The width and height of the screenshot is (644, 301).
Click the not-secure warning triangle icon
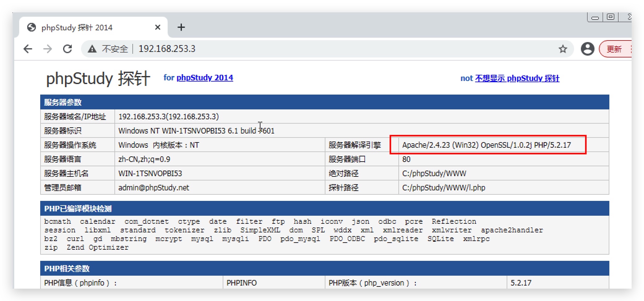[x=92, y=49]
